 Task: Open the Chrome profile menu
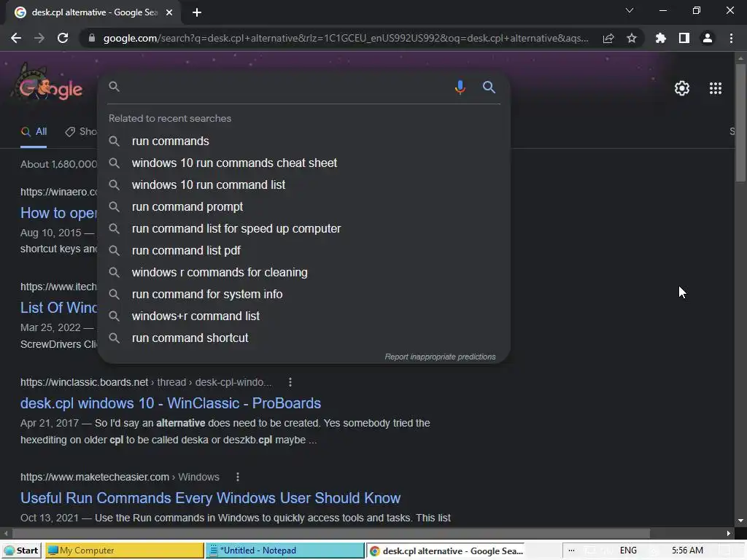coord(708,38)
